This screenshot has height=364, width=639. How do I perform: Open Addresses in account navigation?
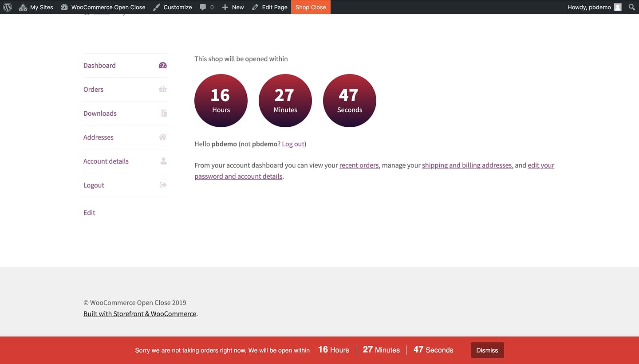tap(99, 137)
